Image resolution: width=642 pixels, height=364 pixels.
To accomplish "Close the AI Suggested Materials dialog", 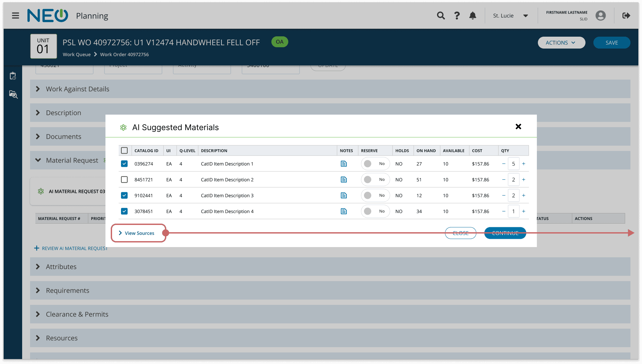I will pos(518,127).
